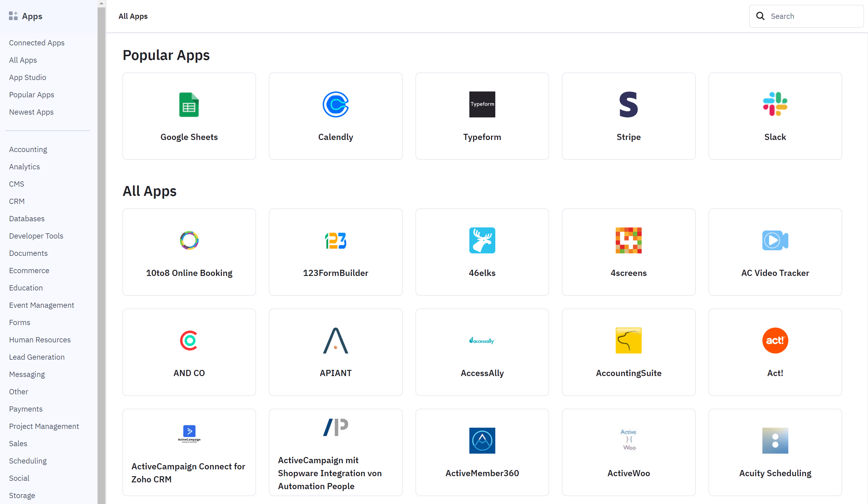Show Newest Apps
This screenshot has width=868, height=504.
pyautogui.click(x=31, y=112)
